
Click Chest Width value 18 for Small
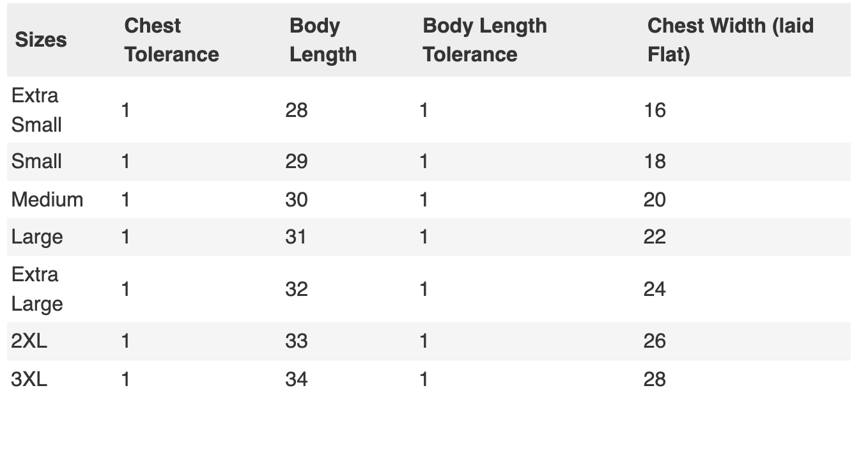point(655,161)
